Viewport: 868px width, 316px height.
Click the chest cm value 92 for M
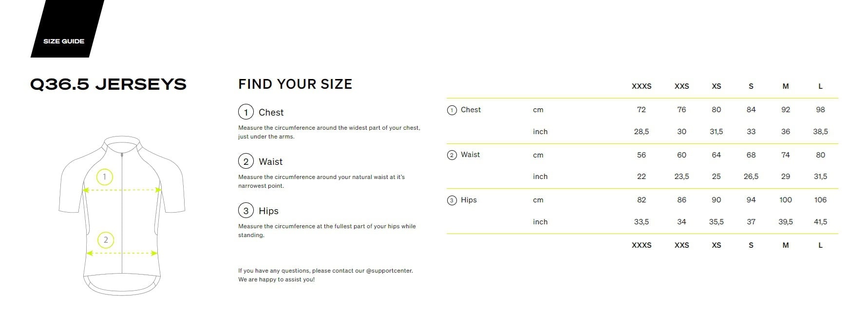785,110
